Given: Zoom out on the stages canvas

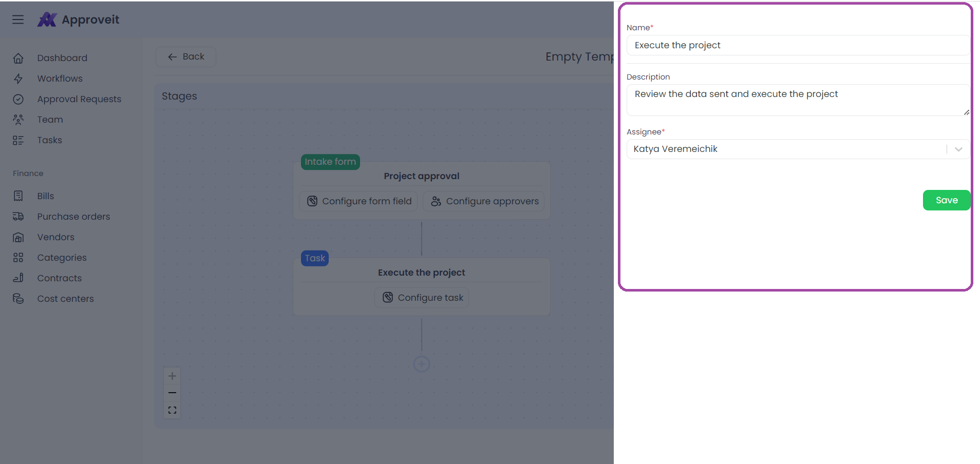Looking at the screenshot, I should 172,393.
